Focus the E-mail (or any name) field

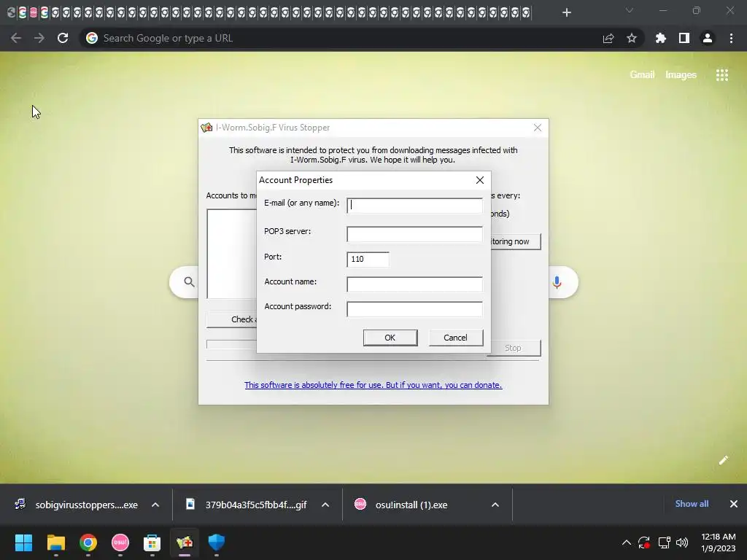click(x=414, y=205)
